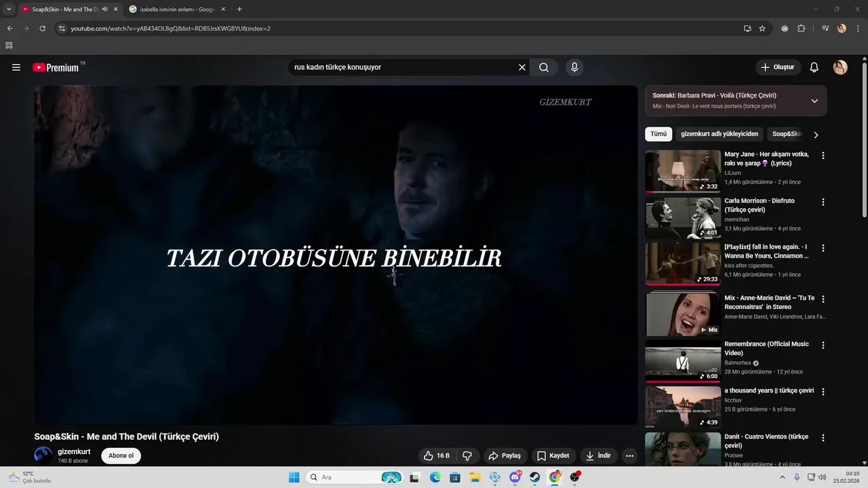
Task: Open the YouTube hamburger guide menu
Action: pos(16,67)
